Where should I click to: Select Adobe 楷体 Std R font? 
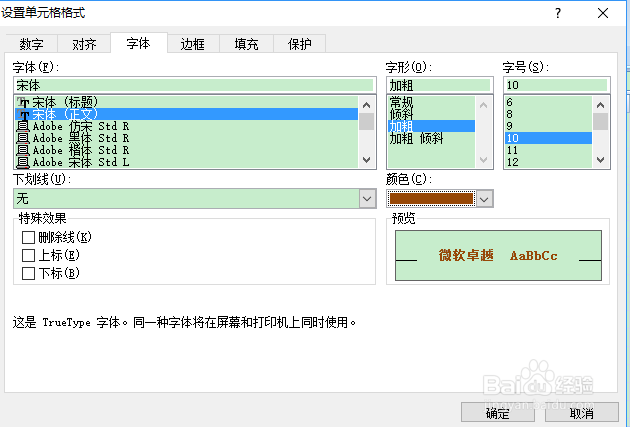pos(186,150)
